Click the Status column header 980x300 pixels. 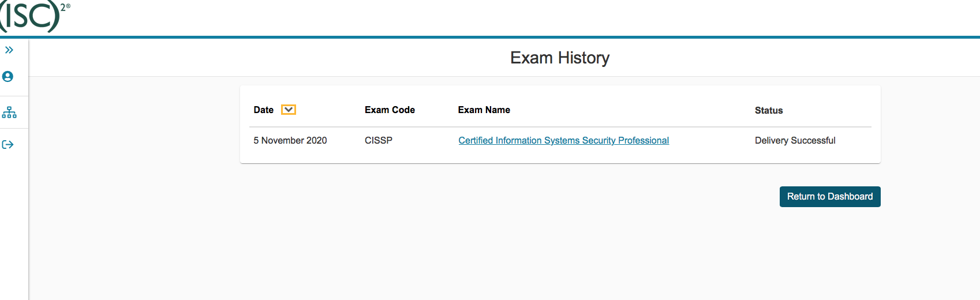tap(769, 110)
